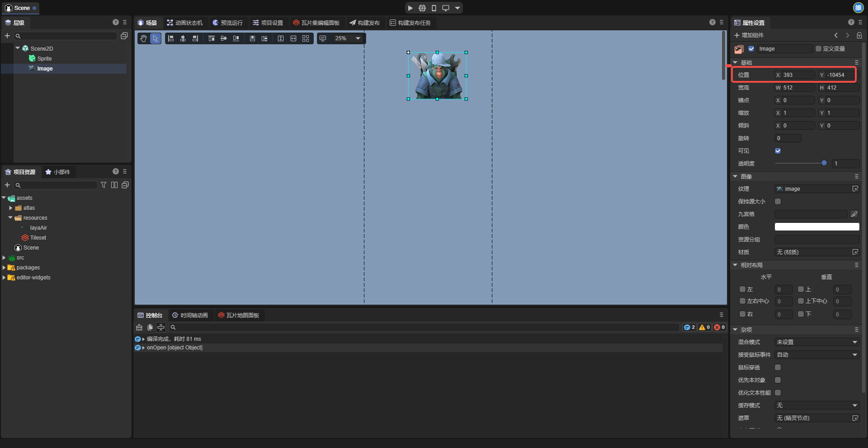868x448 pixels.
Task: Select the Sprite node in hierarchy
Action: tap(44, 59)
